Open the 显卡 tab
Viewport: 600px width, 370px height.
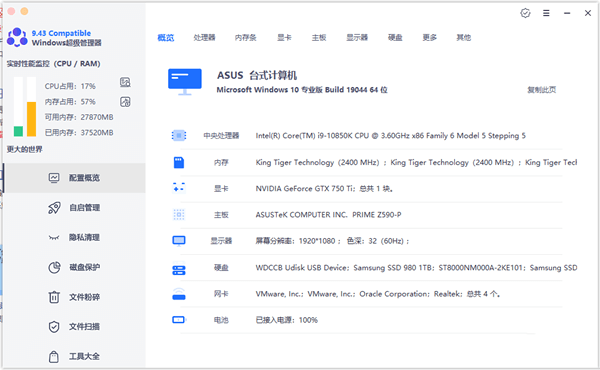point(284,37)
